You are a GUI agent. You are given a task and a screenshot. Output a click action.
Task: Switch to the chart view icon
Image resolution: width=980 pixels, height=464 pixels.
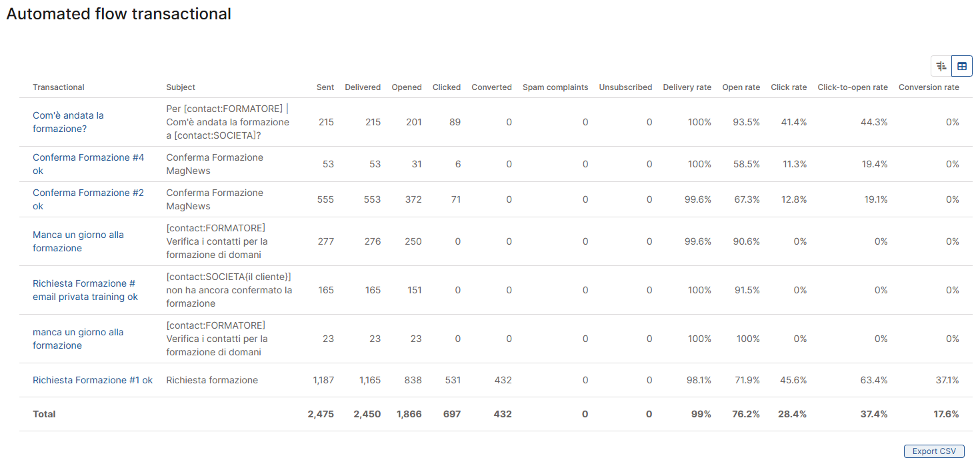coord(941,66)
